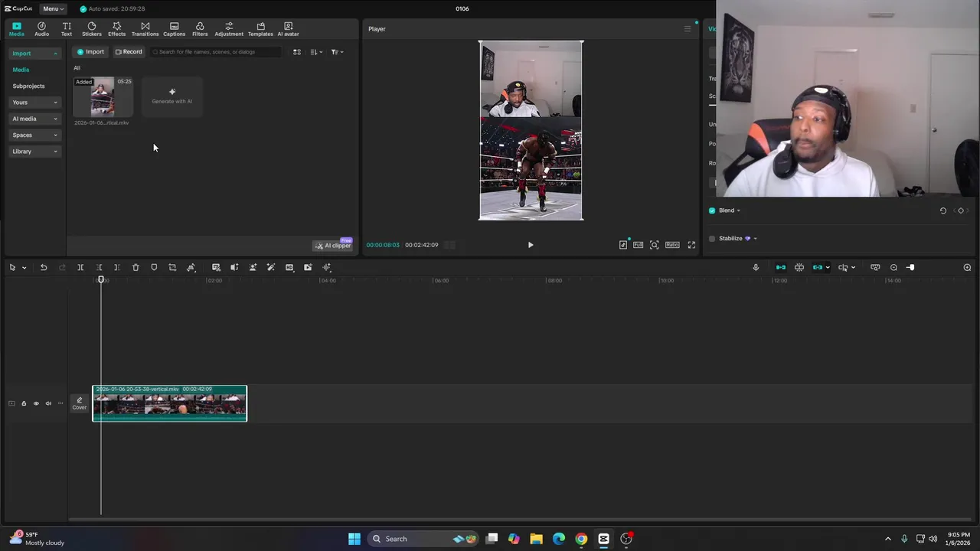Open the Filters panel
This screenshot has width=980, height=551.
pos(200,29)
